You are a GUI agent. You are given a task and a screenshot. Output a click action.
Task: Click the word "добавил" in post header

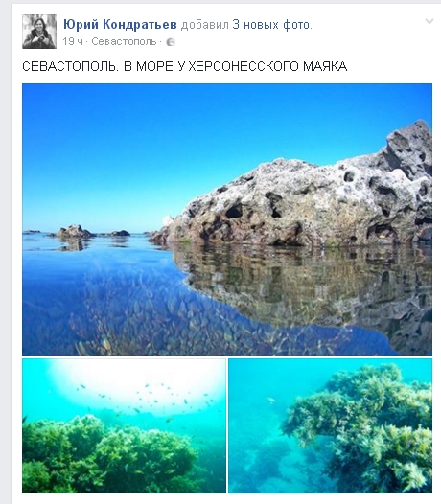[204, 25]
